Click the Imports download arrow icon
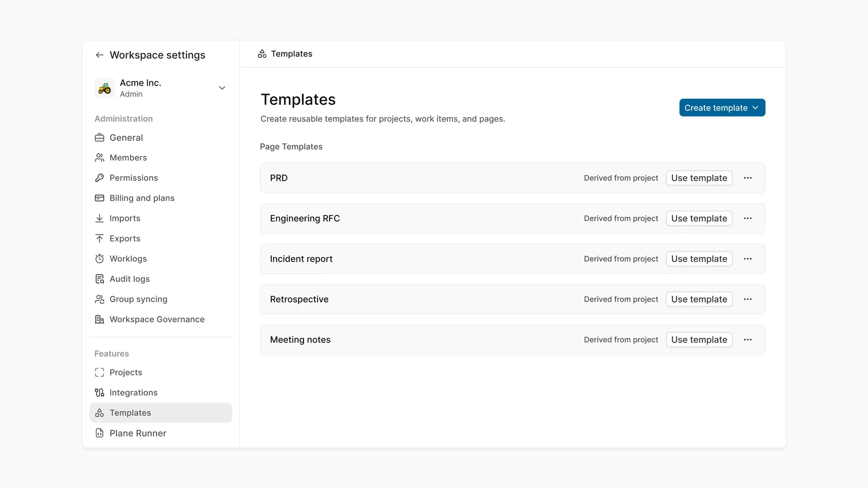The image size is (868, 488). click(99, 218)
